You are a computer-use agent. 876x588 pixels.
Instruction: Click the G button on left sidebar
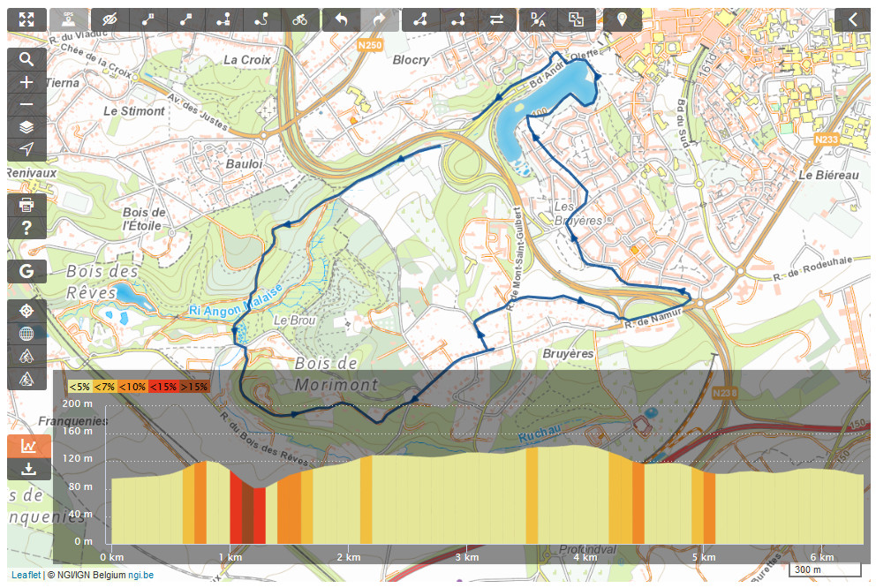point(26,271)
